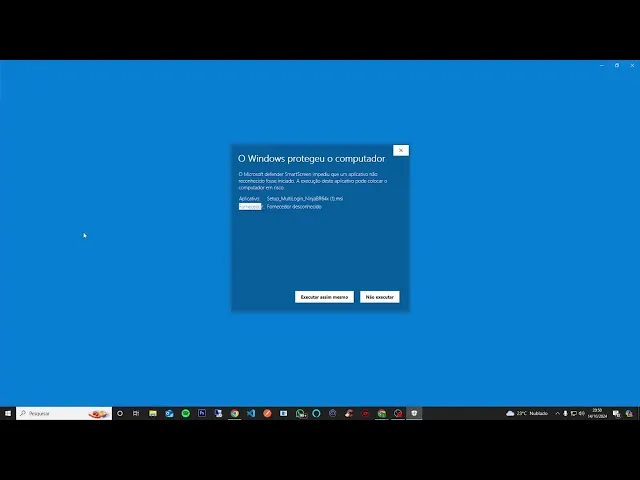The height and width of the screenshot is (480, 640).
Task: Click the 'Fornecedor desconhecido' text
Action: tap(294, 207)
